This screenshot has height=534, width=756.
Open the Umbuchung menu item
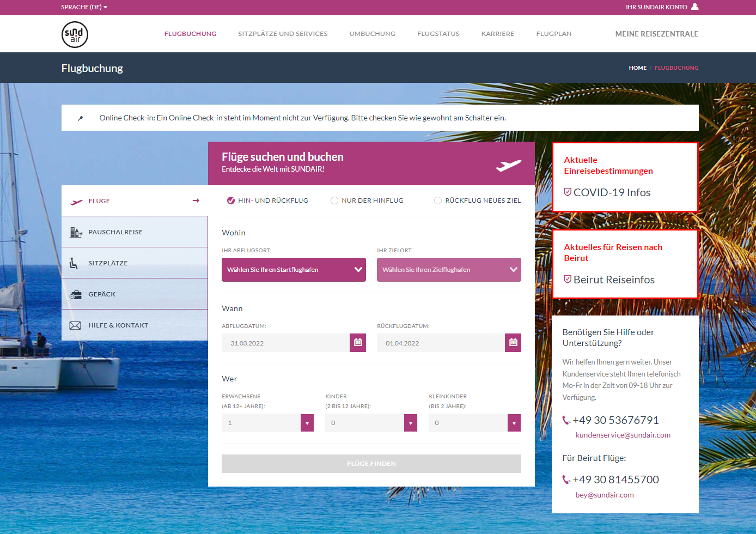[x=373, y=34]
